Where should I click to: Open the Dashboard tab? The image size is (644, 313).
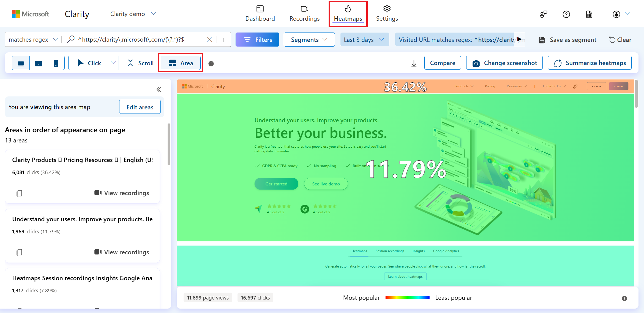pyautogui.click(x=260, y=14)
